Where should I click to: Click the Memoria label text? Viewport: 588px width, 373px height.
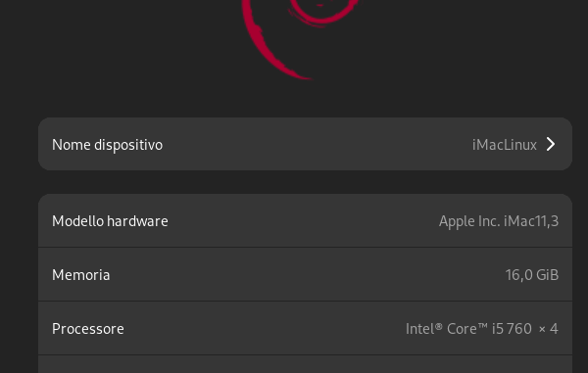point(81,275)
